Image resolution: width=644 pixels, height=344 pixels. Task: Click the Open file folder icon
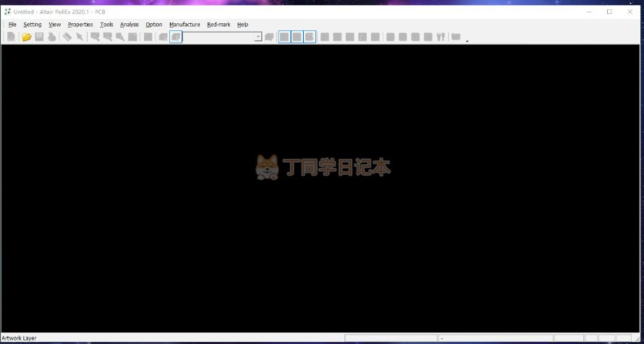coord(27,37)
